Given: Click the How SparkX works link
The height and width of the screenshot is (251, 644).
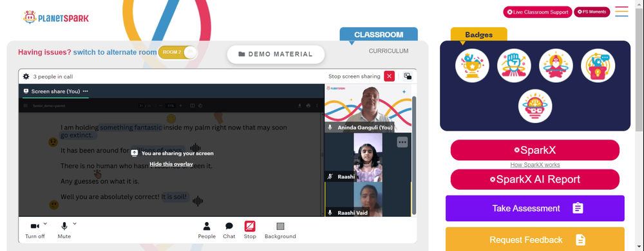Looking at the screenshot, I should tap(535, 165).
